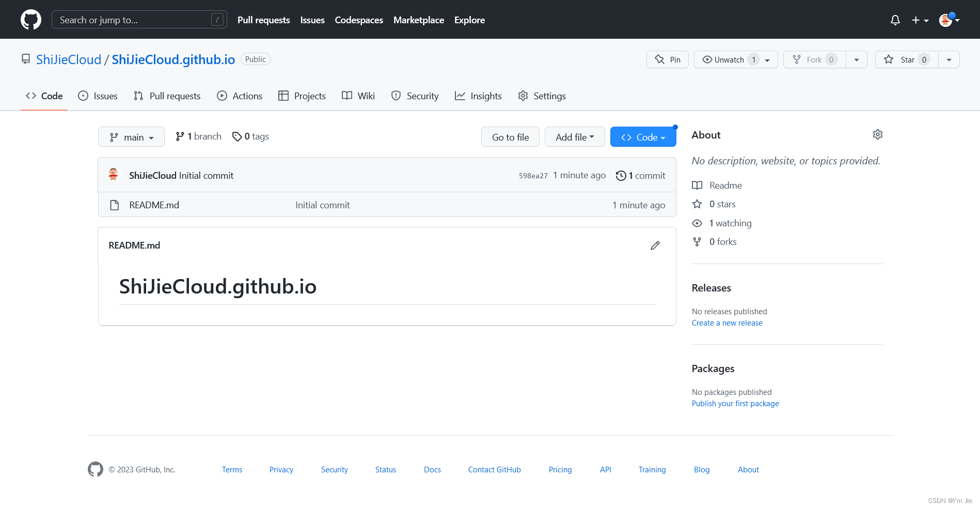Image resolution: width=980 pixels, height=508 pixels.
Task: Open README.md row Initial commit message
Action: point(323,205)
